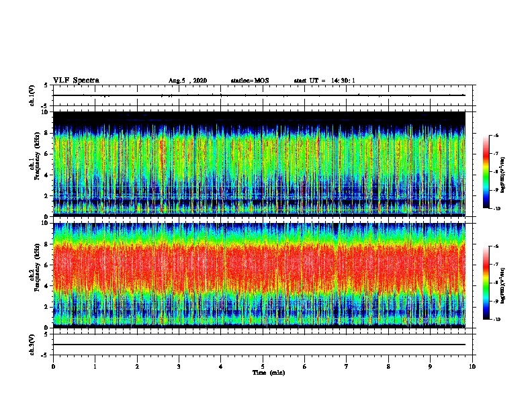Click the "Time (min)" axis title
Screen dimensions: 532x411
269,373
